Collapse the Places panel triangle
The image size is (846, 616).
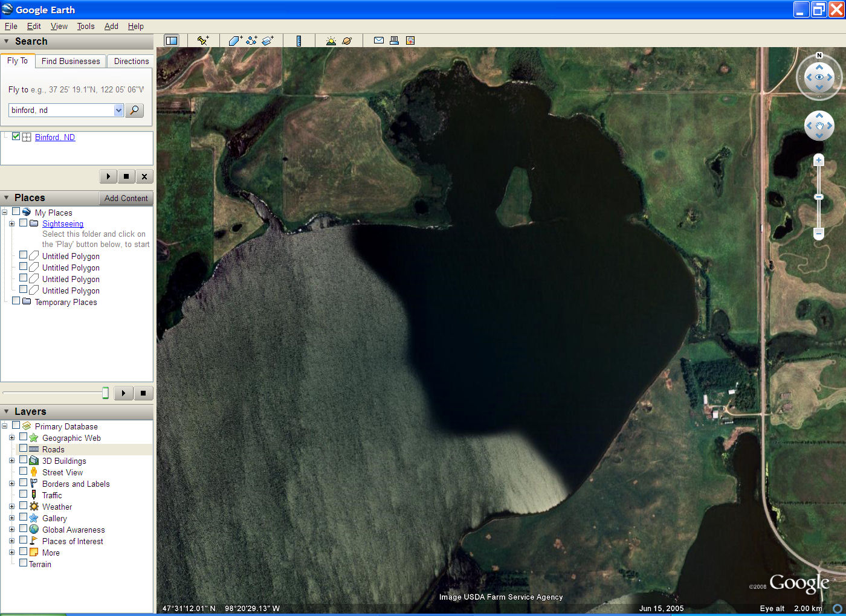pyautogui.click(x=7, y=197)
